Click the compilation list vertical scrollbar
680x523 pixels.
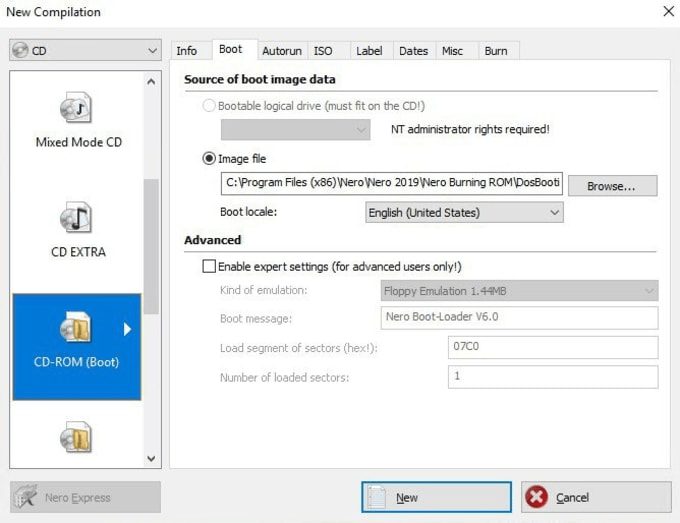click(x=151, y=245)
